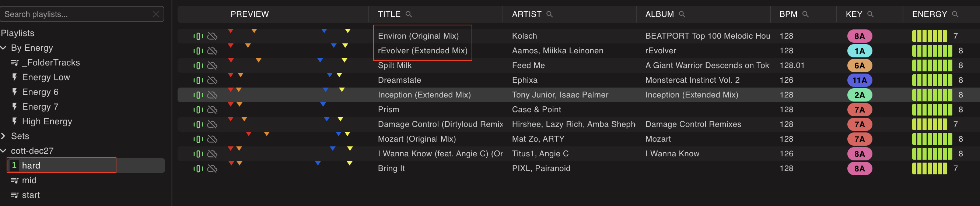The height and width of the screenshot is (206, 980).
Task: Click the search icon next to ARTIST
Action: [549, 14]
